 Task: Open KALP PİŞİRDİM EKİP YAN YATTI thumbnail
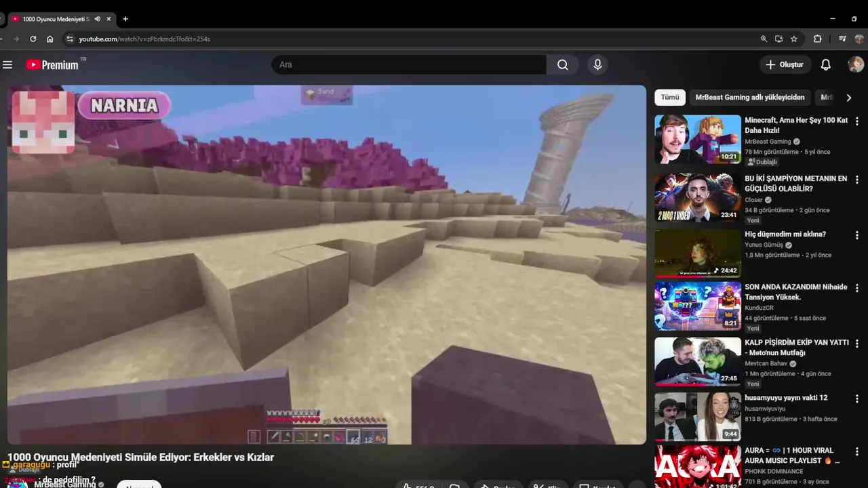click(698, 362)
